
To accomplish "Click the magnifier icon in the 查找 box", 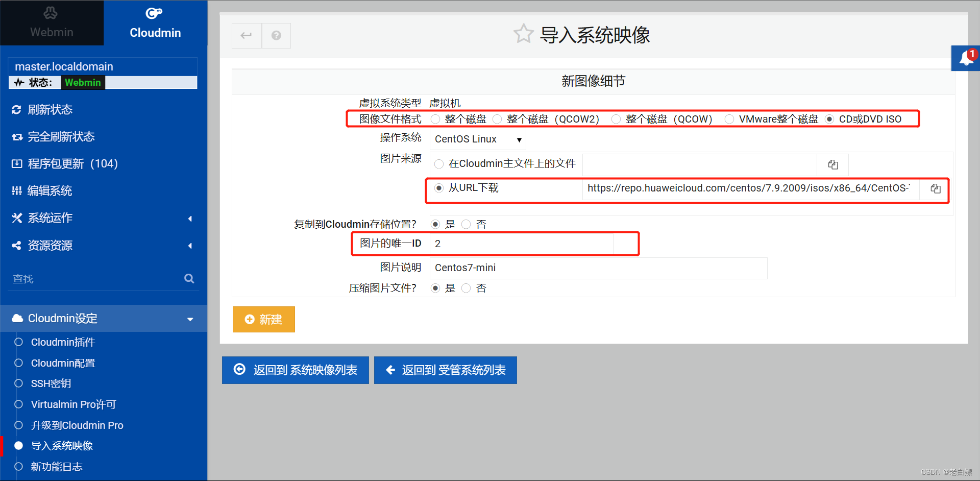I will click(x=189, y=279).
